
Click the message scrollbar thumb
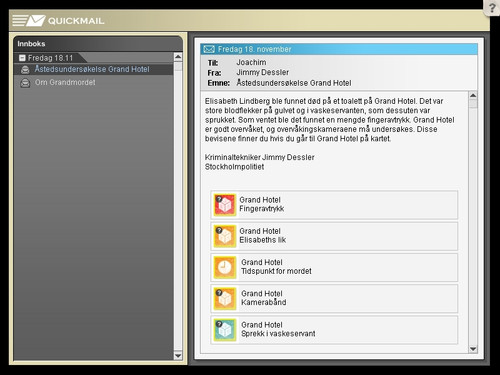click(473, 104)
